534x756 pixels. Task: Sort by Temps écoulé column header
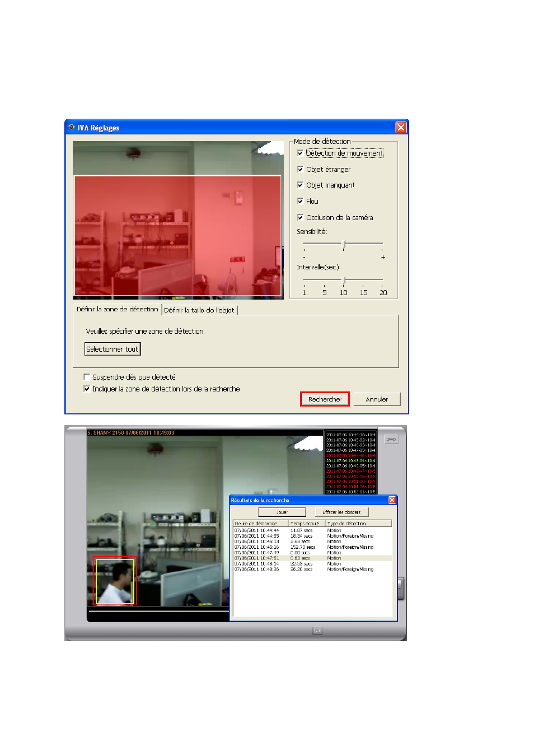[307, 524]
